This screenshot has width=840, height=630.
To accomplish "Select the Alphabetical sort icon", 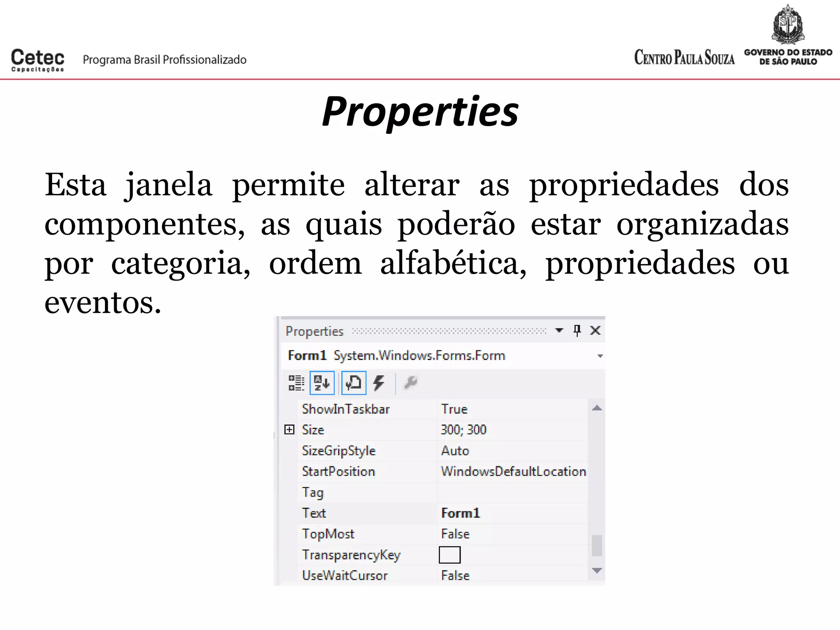I will pos(322,383).
